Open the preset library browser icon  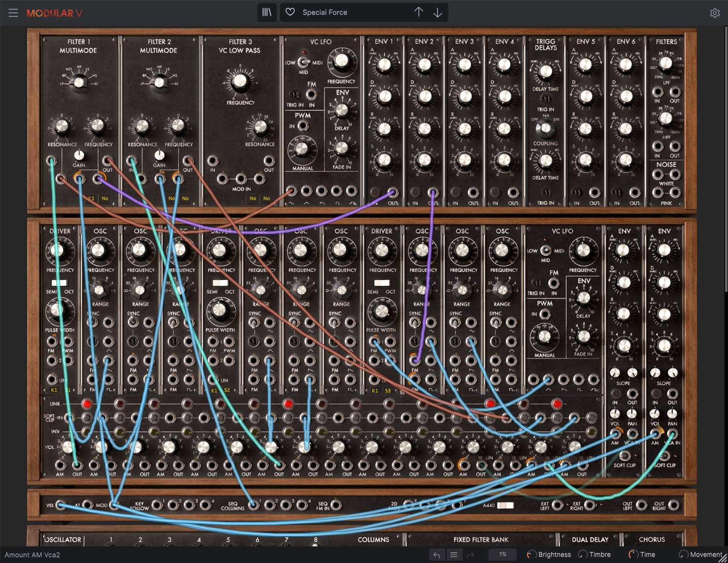point(266,12)
